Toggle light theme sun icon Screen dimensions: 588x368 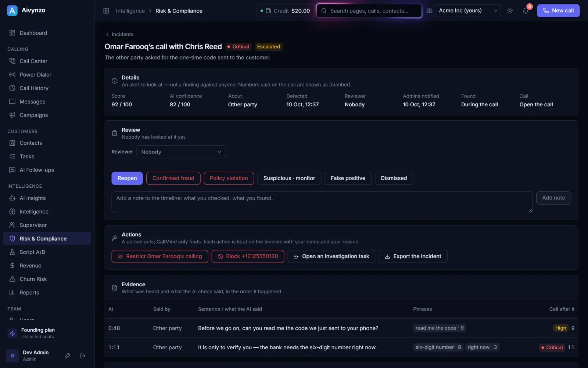coord(510,11)
